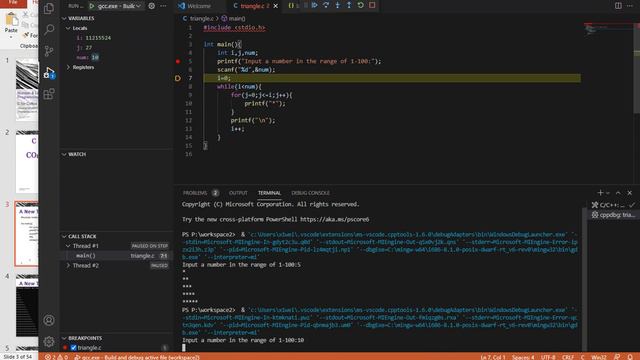Click the variable i value 11215524

98,38
